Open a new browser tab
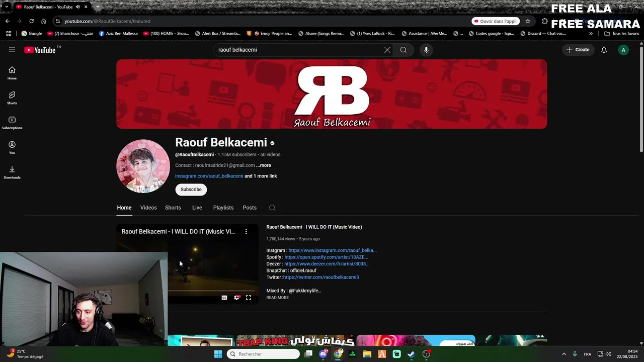Screen dimensions: 644x362 coord(98,7)
